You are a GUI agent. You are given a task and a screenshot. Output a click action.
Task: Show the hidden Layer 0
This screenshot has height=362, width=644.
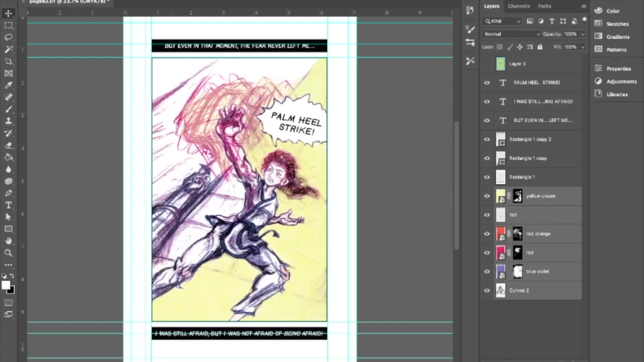(487, 64)
